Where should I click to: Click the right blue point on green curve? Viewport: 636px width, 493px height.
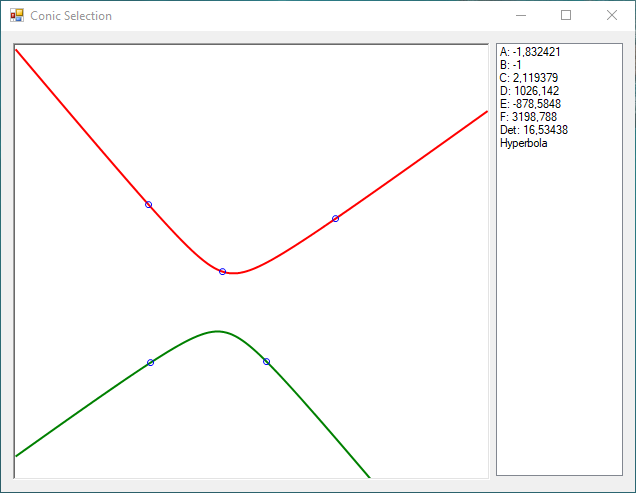[266, 361]
